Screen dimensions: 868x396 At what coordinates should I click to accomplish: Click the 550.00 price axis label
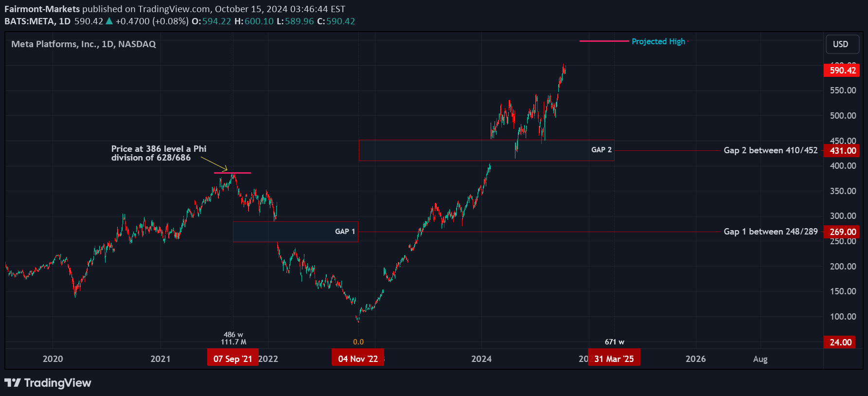[x=843, y=90]
